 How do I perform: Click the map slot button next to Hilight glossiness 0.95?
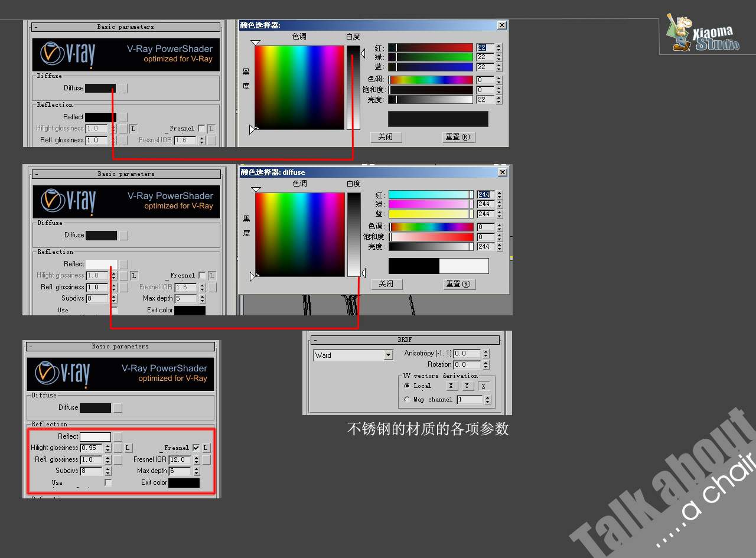click(x=118, y=448)
